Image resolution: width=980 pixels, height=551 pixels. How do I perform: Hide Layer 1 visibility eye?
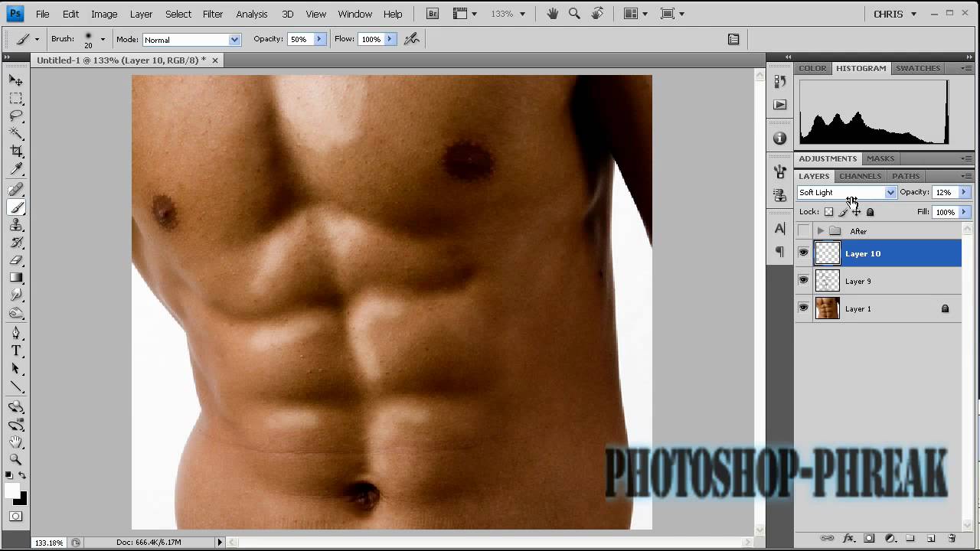(803, 308)
